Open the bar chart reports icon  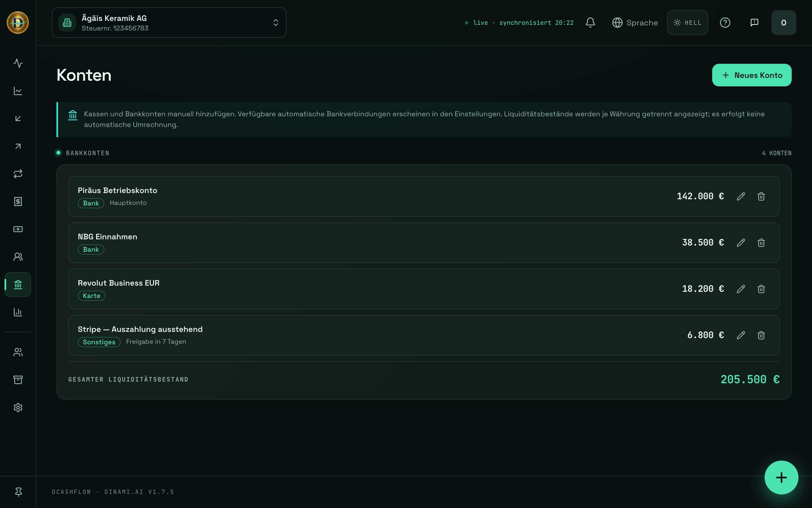click(x=18, y=312)
